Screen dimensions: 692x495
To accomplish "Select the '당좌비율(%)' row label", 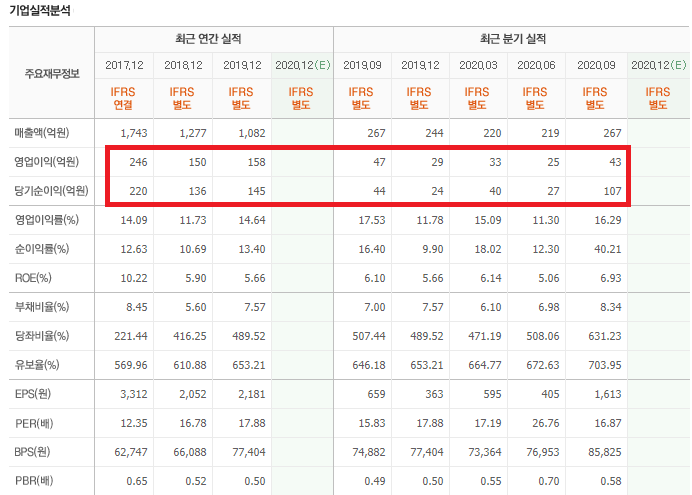I will click(42, 336).
